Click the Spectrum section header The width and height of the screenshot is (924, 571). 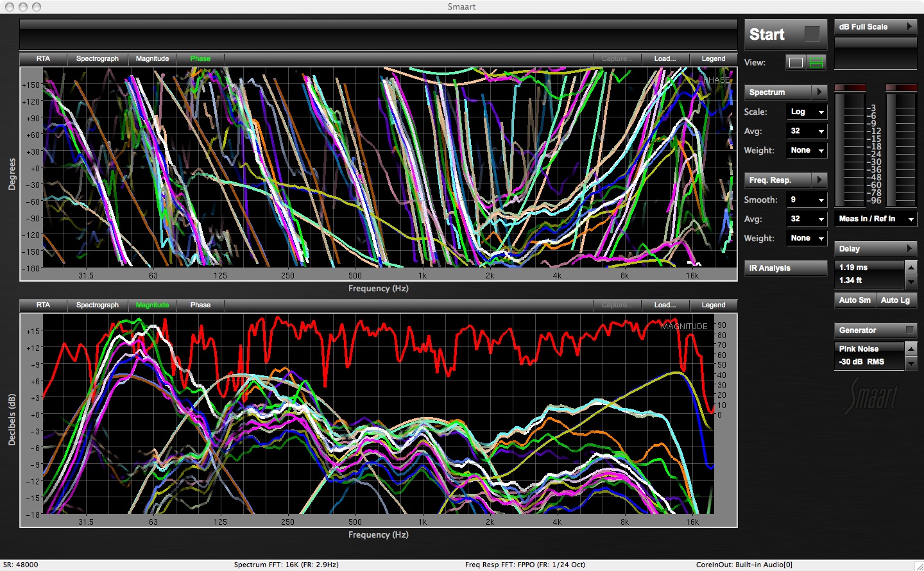click(778, 92)
